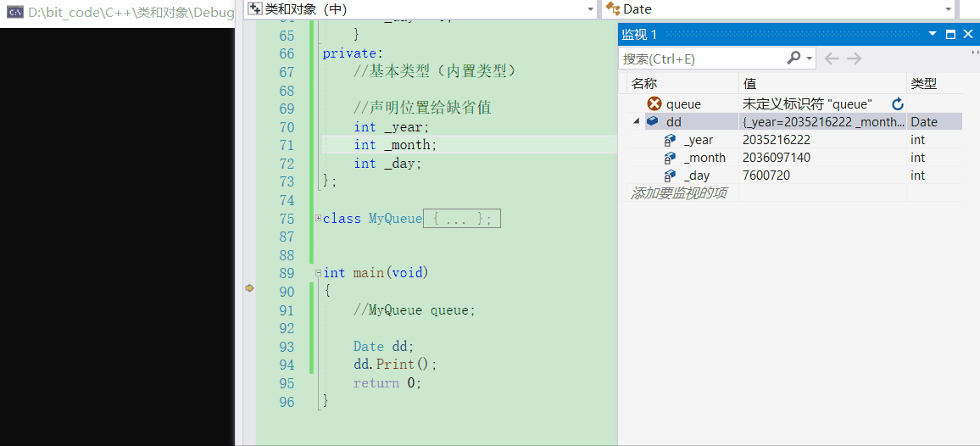Click the field icon beside _month
Image resolution: width=980 pixels, height=446 pixels.
[670, 158]
